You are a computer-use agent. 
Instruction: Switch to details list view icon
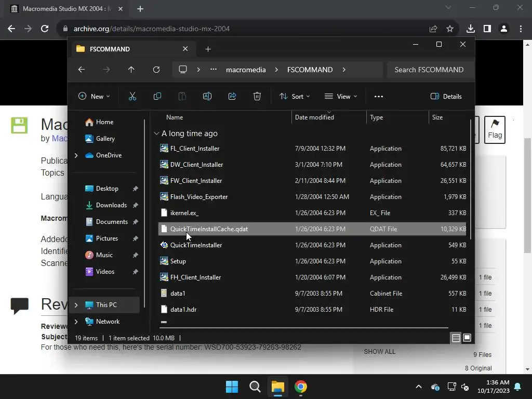coord(456,338)
